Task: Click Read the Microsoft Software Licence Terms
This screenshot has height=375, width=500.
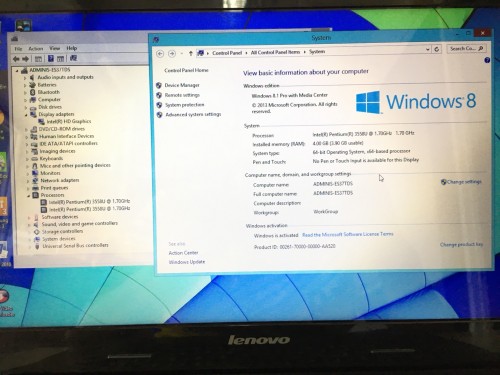Action: pyautogui.click(x=348, y=234)
